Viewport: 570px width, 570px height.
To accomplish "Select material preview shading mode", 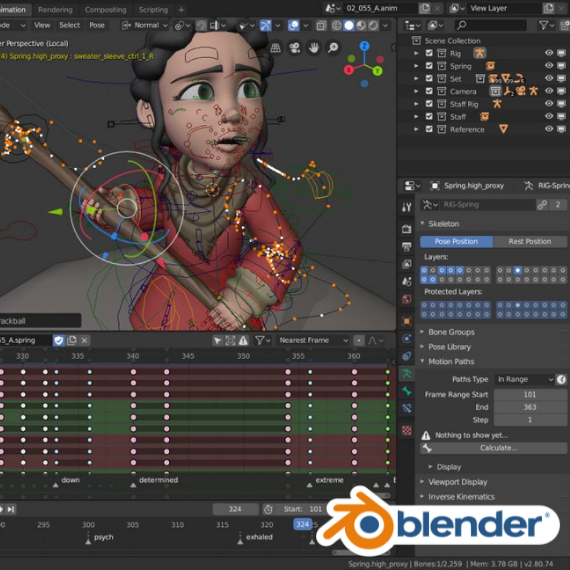I will coord(361,25).
